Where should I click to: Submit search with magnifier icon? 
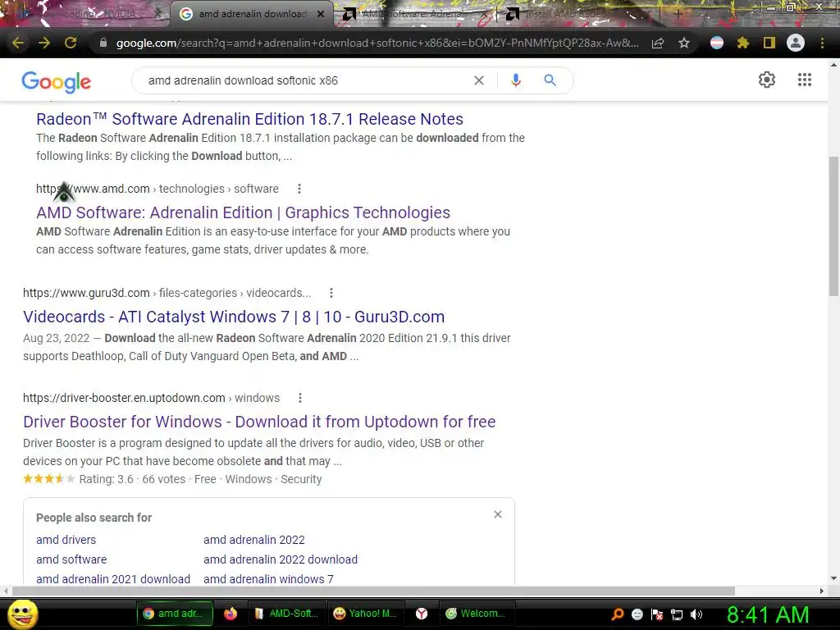coord(550,80)
